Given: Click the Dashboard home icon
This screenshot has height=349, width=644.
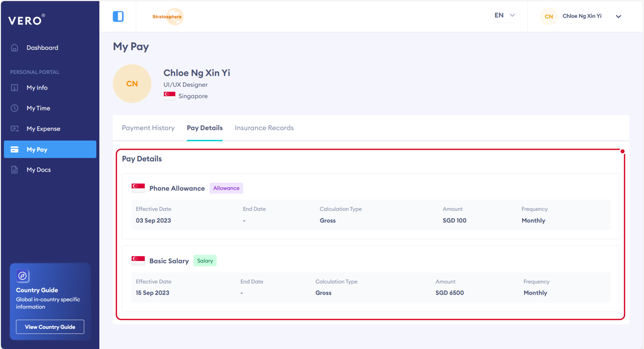Looking at the screenshot, I should [14, 47].
